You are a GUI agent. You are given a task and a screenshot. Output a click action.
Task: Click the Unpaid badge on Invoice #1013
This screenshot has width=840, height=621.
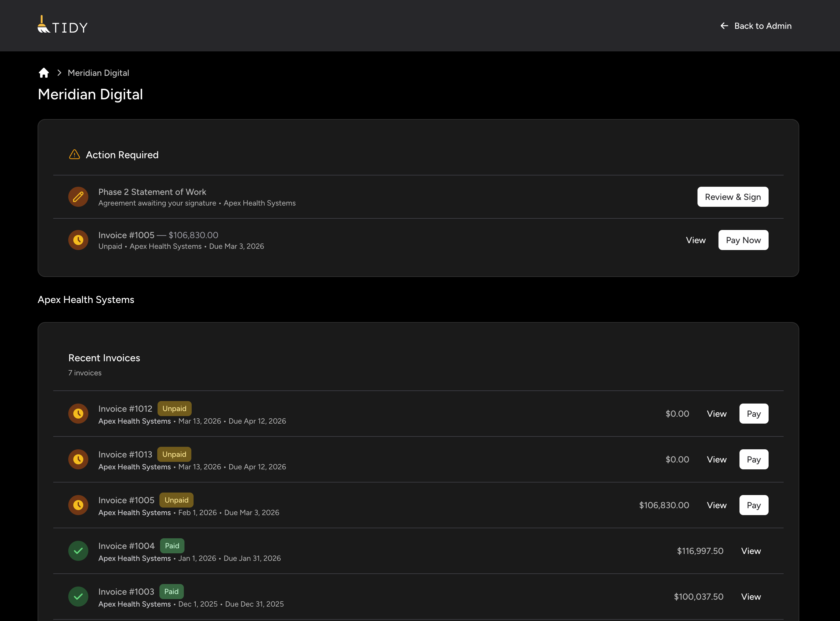click(x=174, y=454)
